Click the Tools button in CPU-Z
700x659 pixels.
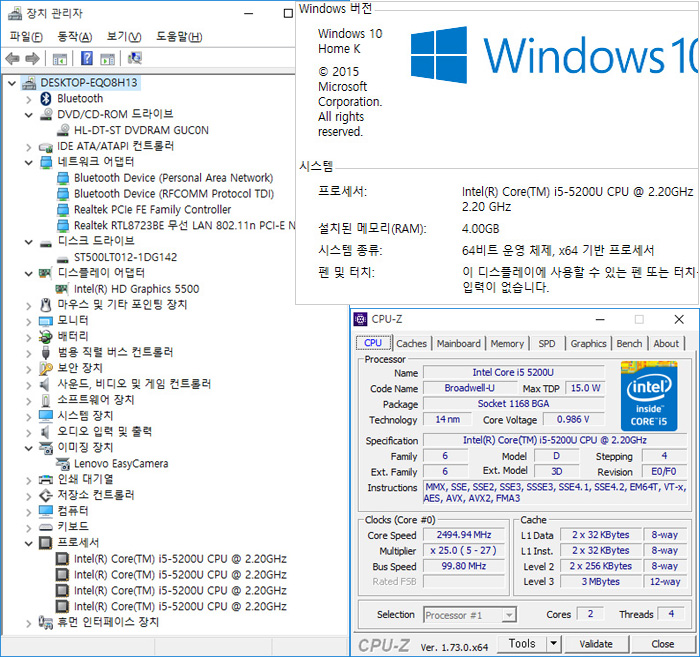[522, 643]
